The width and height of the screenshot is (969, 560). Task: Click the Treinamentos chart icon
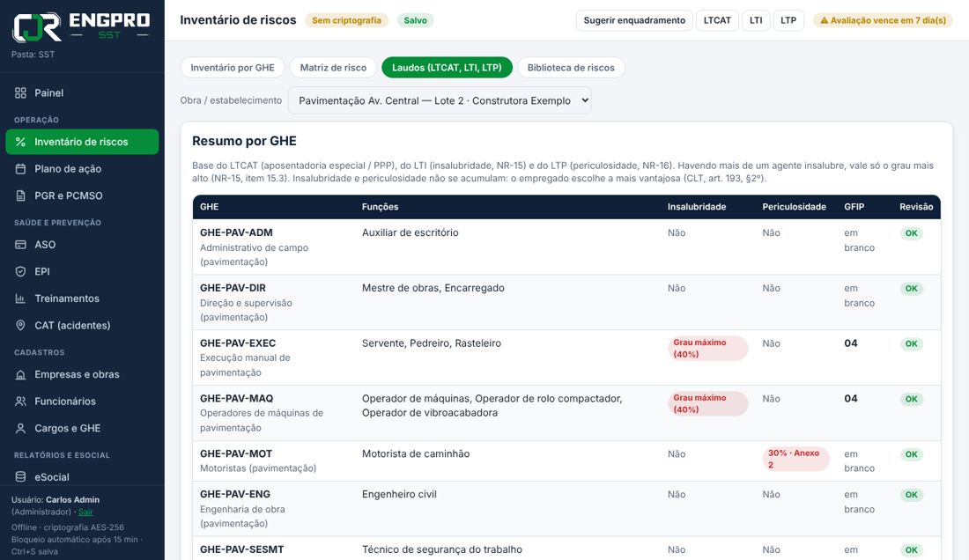tap(20, 298)
